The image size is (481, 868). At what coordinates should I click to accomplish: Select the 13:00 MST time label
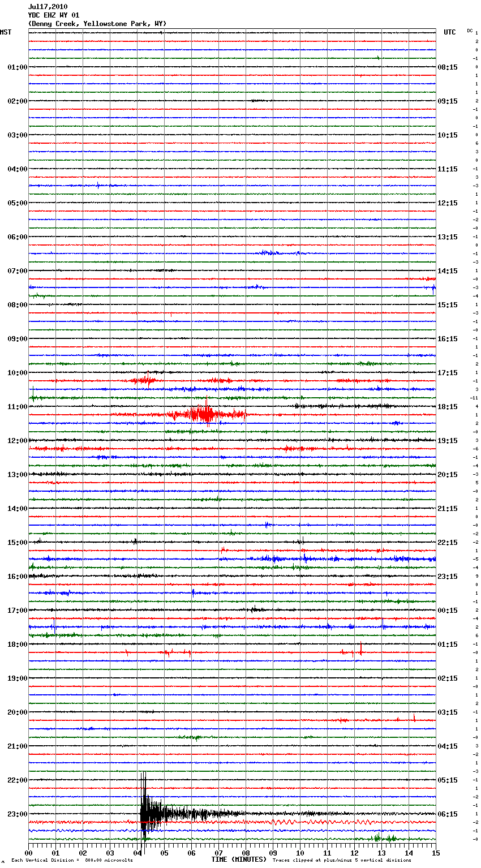tap(18, 475)
